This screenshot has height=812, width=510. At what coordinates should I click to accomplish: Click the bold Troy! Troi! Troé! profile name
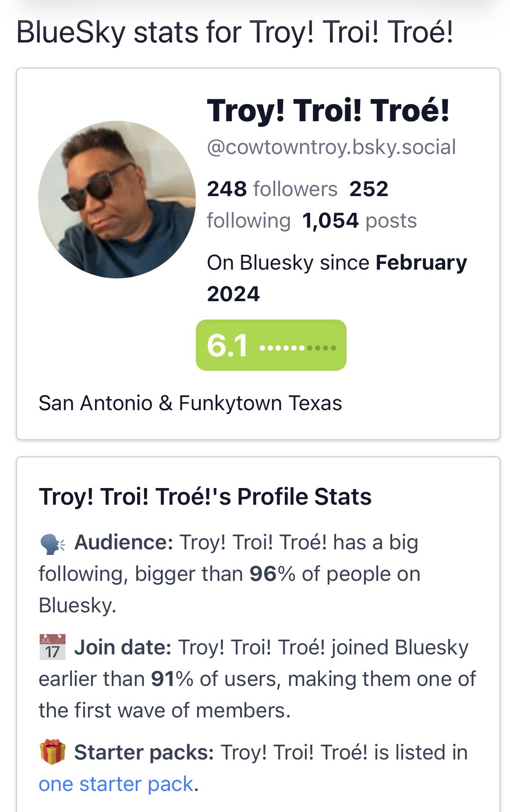(328, 110)
